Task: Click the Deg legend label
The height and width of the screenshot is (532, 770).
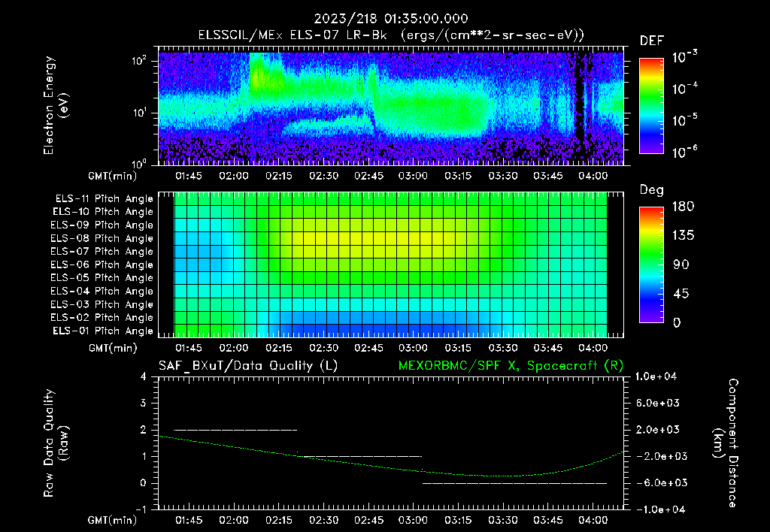Action: click(x=652, y=190)
